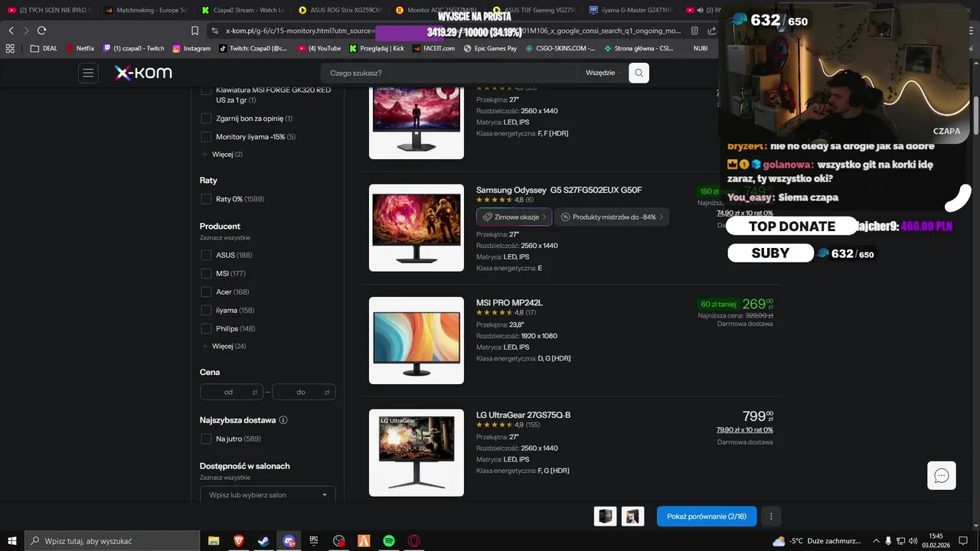Open Produkty mistrzów do -84% tag
This screenshot has width=980, height=551.
point(612,217)
